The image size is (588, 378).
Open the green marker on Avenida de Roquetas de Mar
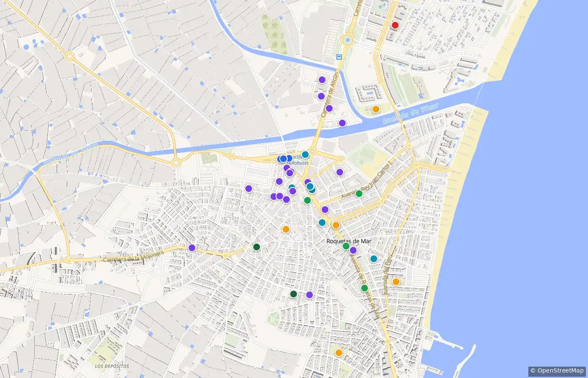365,288
